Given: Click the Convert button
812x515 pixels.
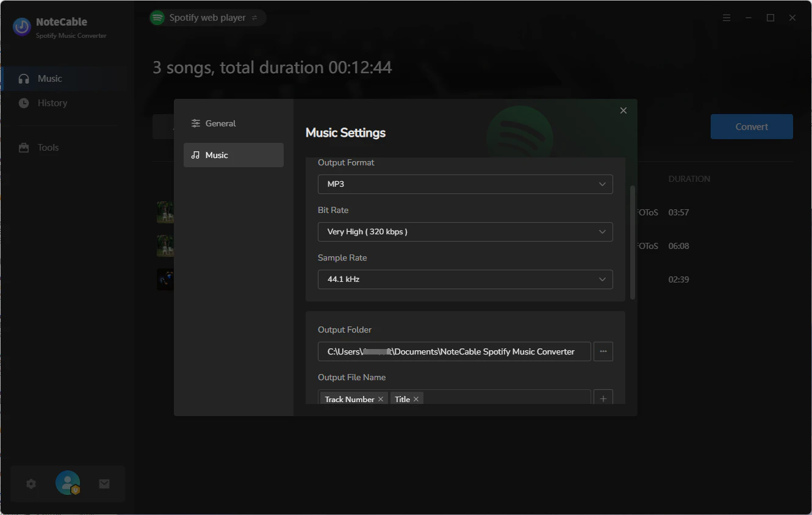Looking at the screenshot, I should pos(751,126).
